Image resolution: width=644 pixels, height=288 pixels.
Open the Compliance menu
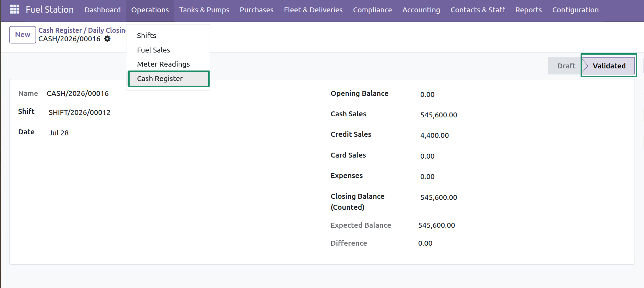tap(372, 10)
